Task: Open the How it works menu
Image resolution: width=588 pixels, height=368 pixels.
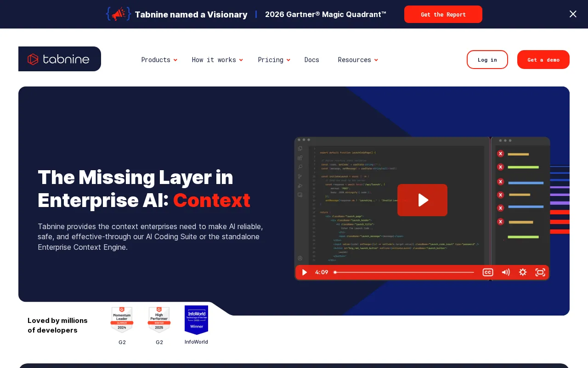Action: (x=214, y=60)
